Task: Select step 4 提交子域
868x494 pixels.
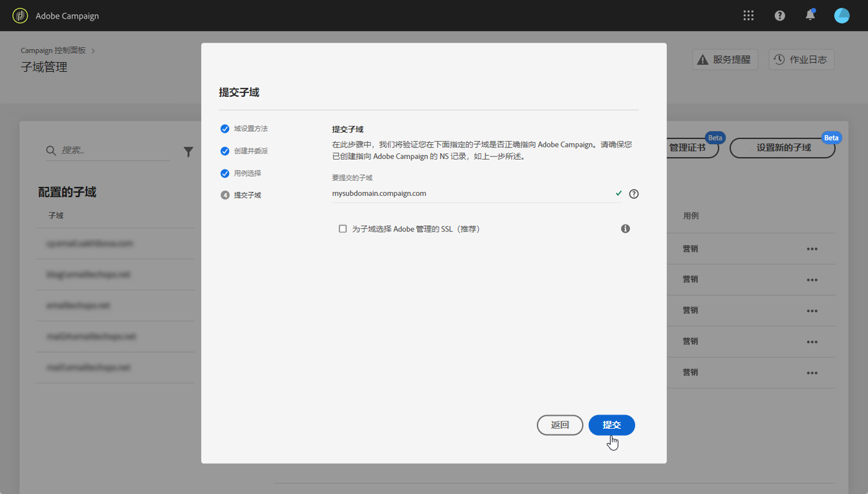Action: pyautogui.click(x=241, y=195)
